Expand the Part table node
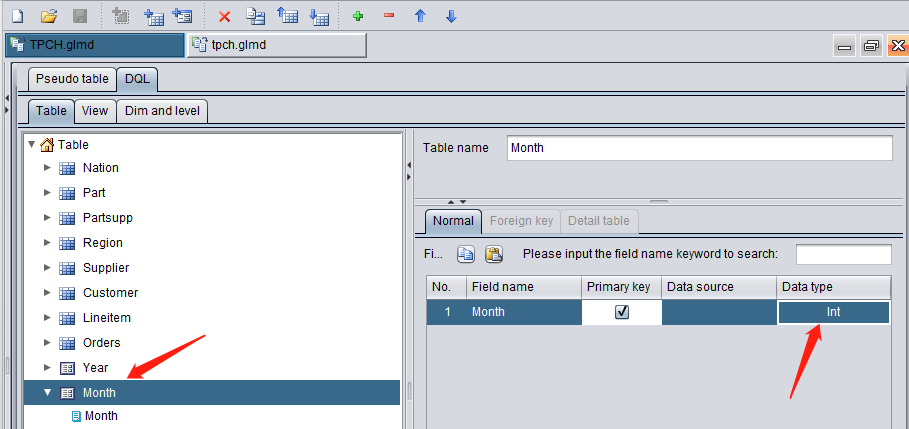The image size is (909, 429). tap(48, 192)
